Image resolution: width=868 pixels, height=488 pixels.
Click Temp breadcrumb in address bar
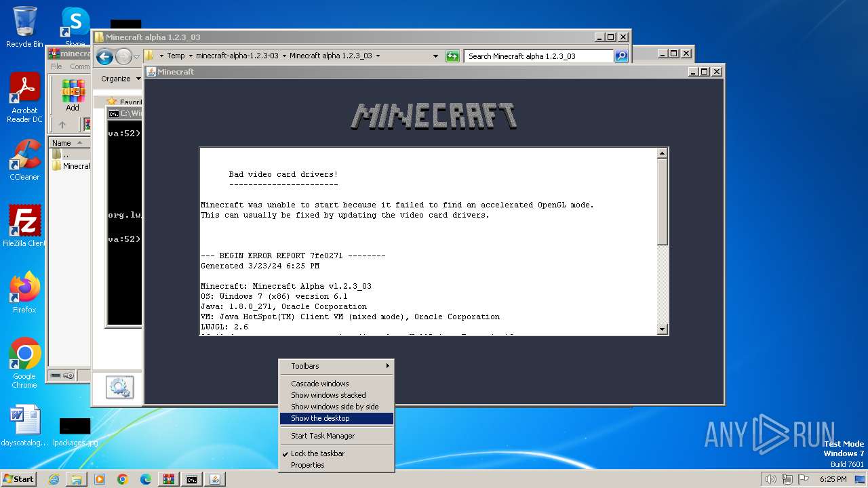[x=176, y=56]
